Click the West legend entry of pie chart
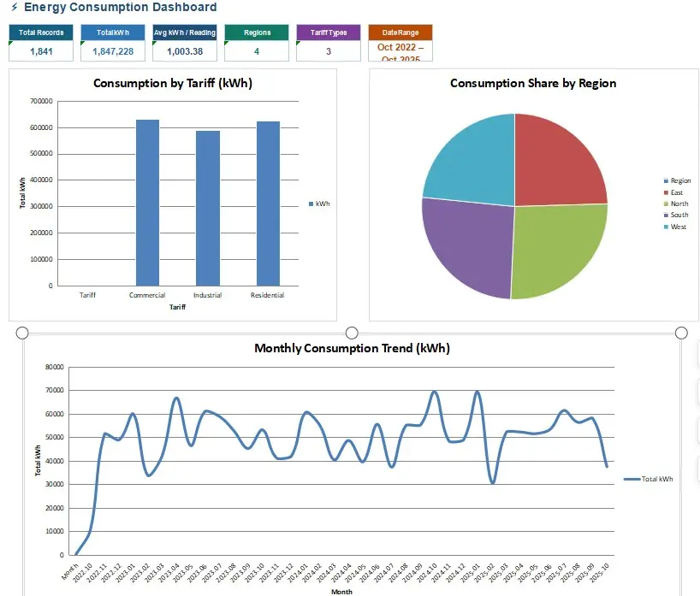 point(675,227)
